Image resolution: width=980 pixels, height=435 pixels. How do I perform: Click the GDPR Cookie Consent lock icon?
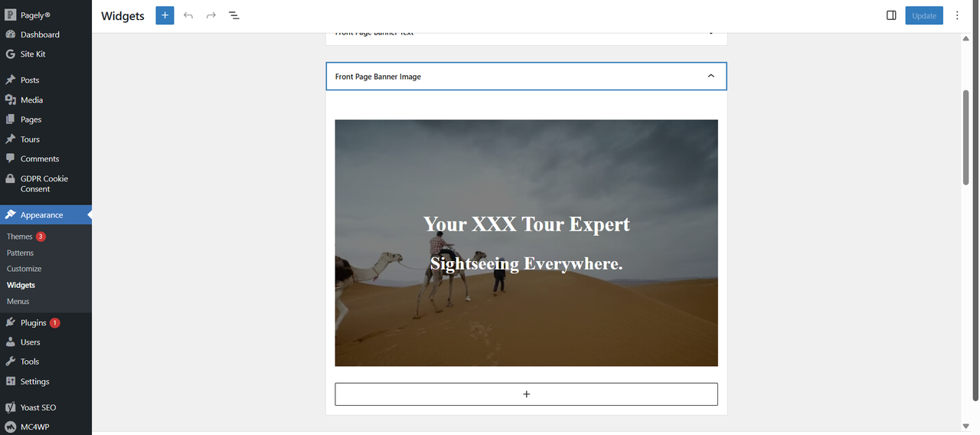pyautogui.click(x=10, y=178)
